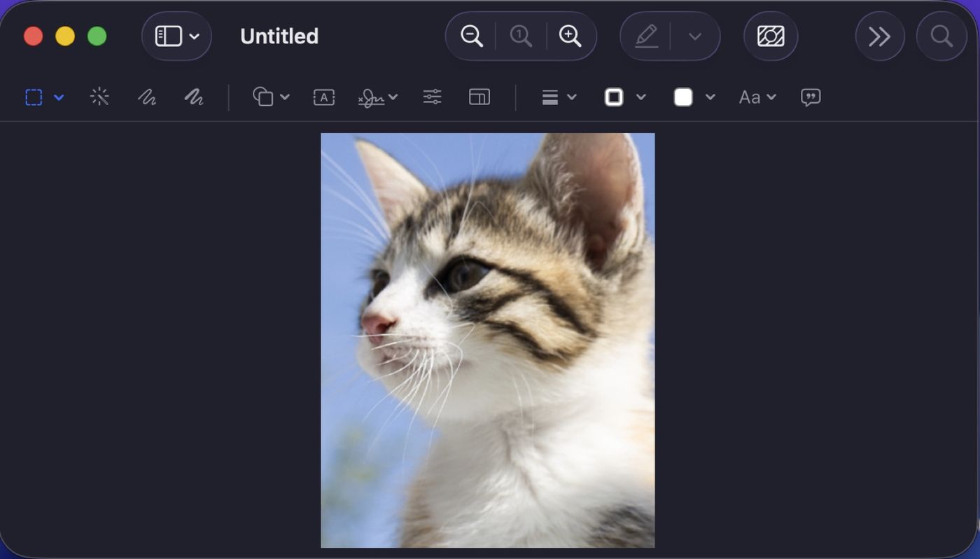Choose the Instant Alpha magic wand

[x=100, y=97]
